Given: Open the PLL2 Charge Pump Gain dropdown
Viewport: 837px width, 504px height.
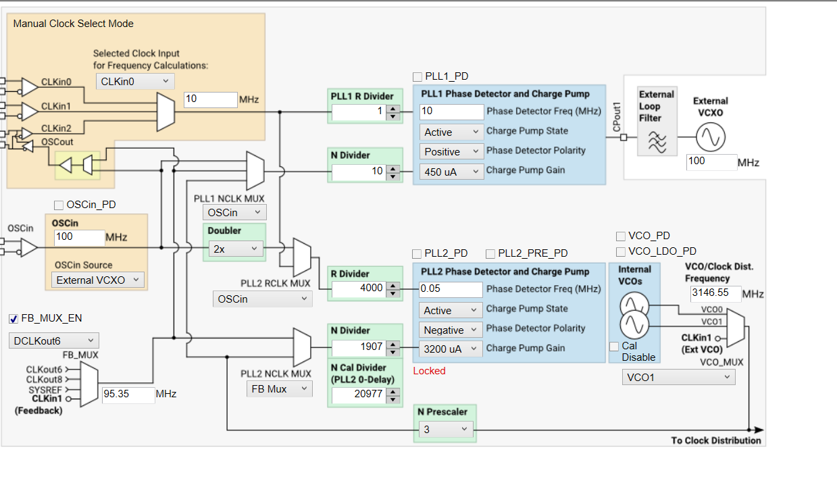Looking at the screenshot, I should (451, 349).
